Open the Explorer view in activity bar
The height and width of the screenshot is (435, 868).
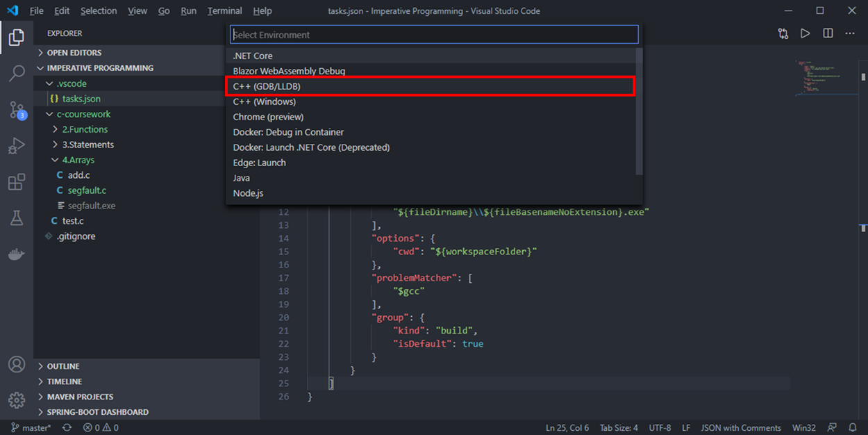click(17, 37)
